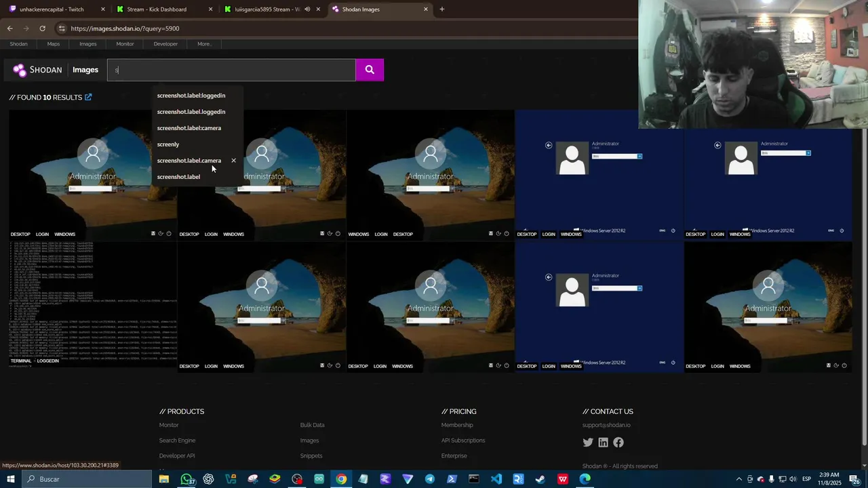The image size is (868, 488).
Task: Open File Explorer from taskbar
Action: coord(164,479)
